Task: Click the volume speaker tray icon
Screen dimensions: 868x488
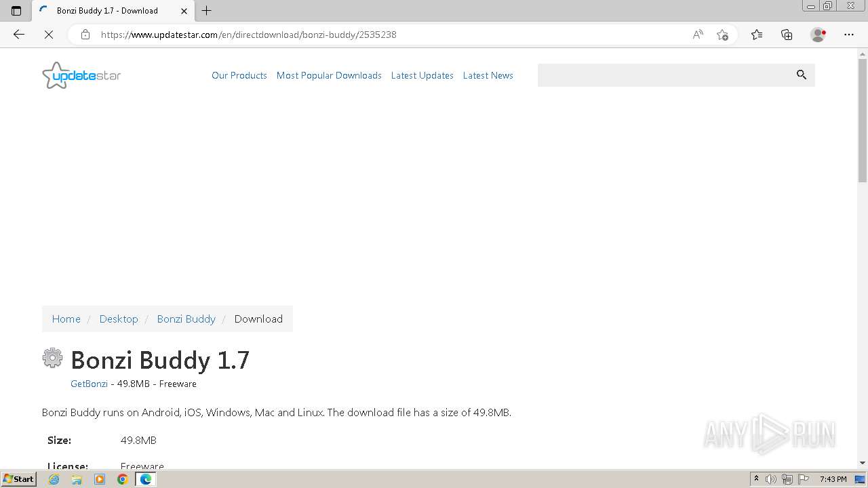Action: coord(771,479)
